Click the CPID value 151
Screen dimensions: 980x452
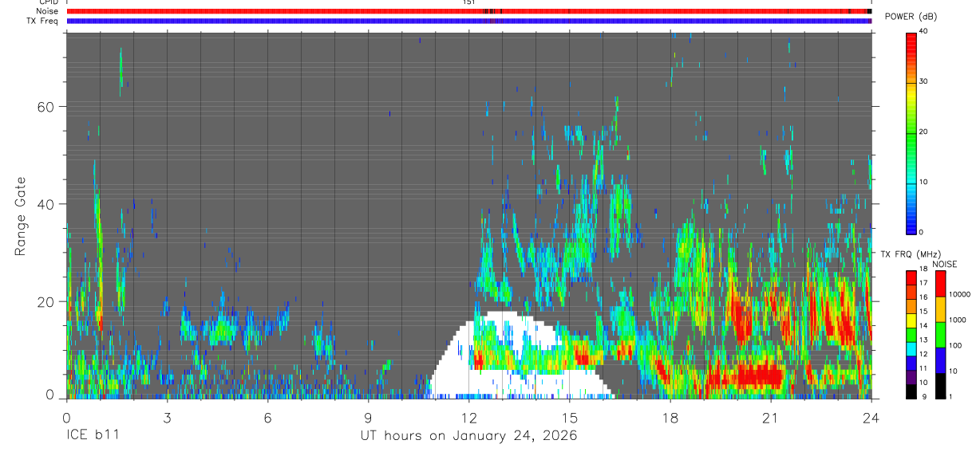pos(468,2)
